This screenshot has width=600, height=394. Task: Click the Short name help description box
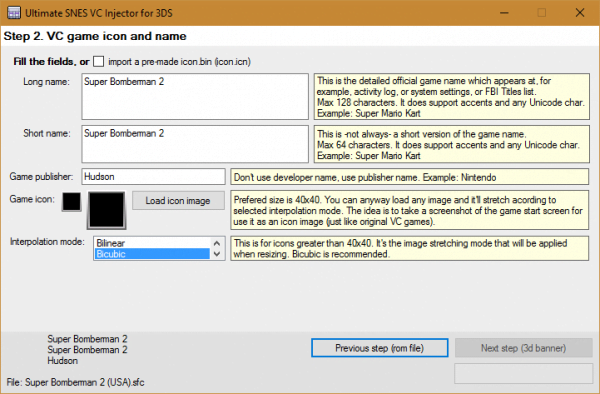tap(452, 144)
